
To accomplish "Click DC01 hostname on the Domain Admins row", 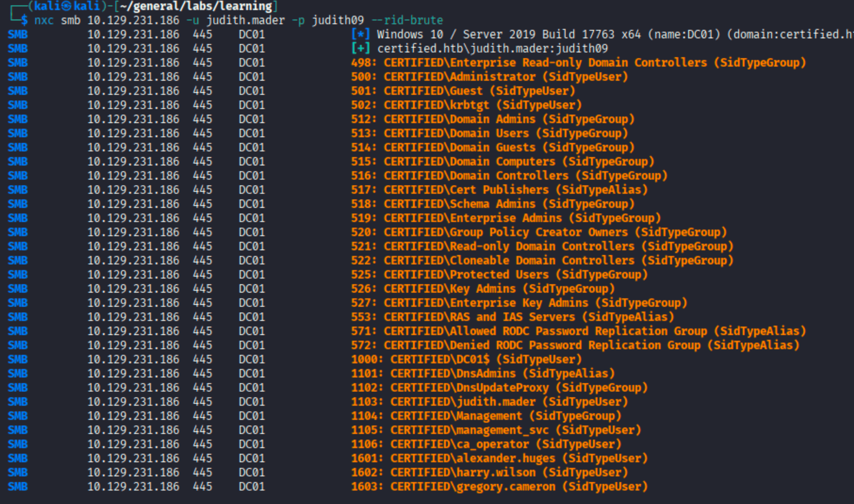I will point(252,119).
